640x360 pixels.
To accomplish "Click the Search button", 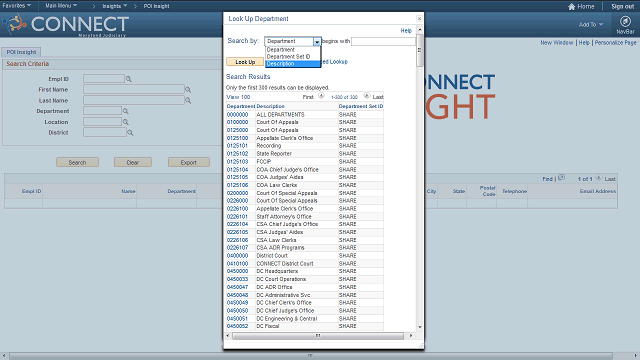I will (x=77, y=162).
